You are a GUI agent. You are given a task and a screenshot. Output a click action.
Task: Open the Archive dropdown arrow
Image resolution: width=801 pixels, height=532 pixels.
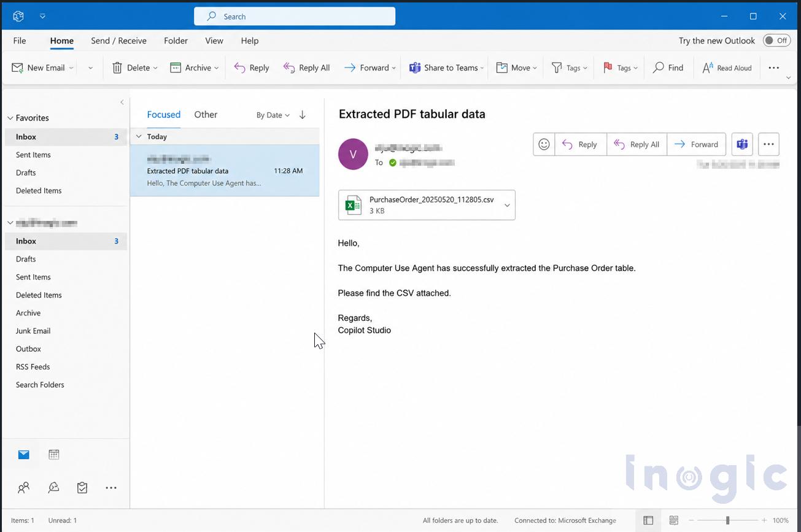[217, 68]
